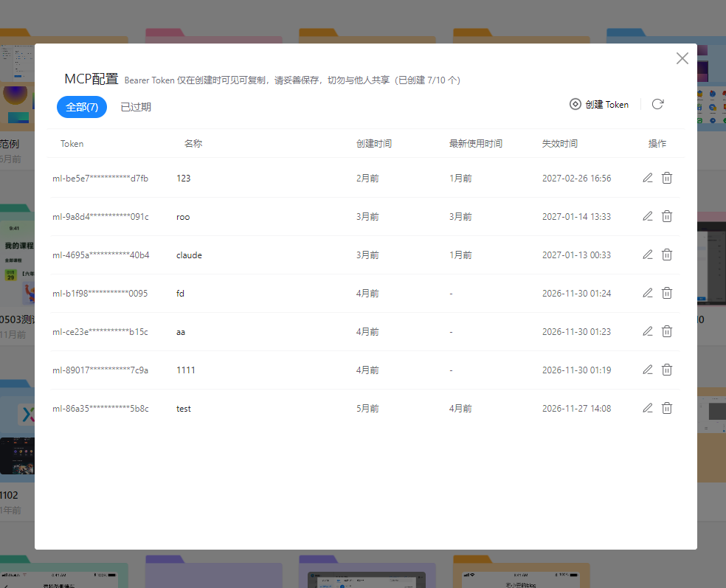
Task: Close the MCP配置 dialog
Action: coord(681,58)
